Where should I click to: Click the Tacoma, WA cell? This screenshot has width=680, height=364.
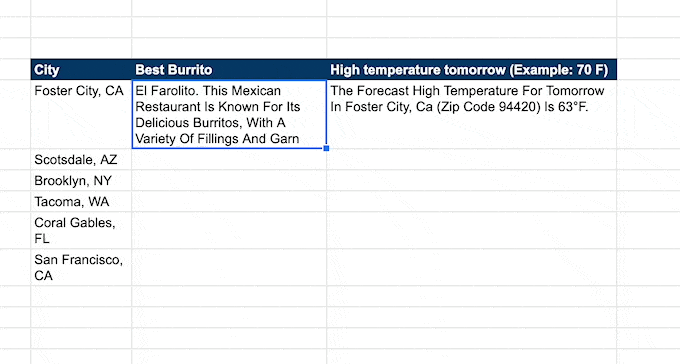[81, 201]
